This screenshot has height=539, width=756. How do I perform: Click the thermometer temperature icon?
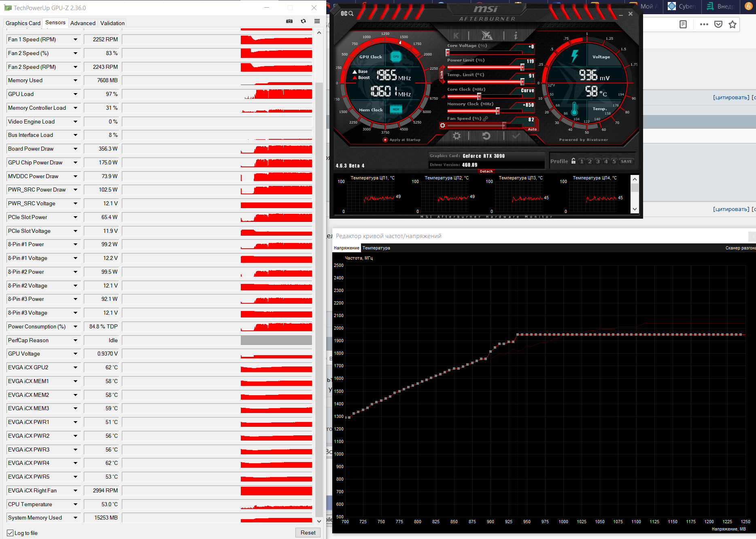[x=574, y=109]
